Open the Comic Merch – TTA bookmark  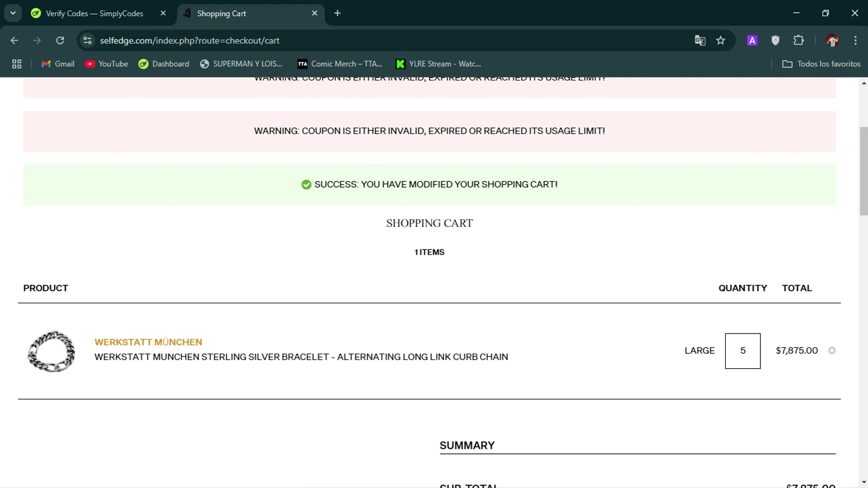coord(340,64)
